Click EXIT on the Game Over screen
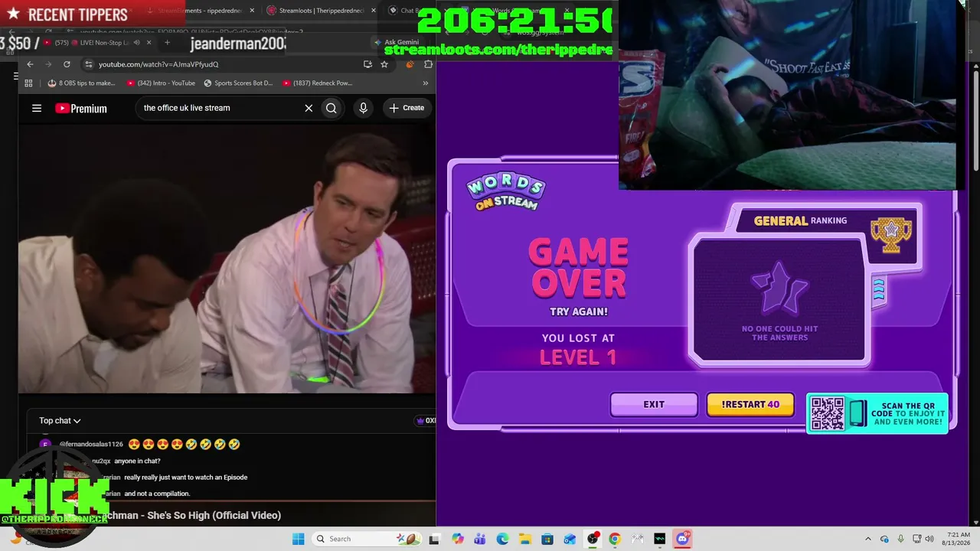The width and height of the screenshot is (980, 551). click(654, 405)
